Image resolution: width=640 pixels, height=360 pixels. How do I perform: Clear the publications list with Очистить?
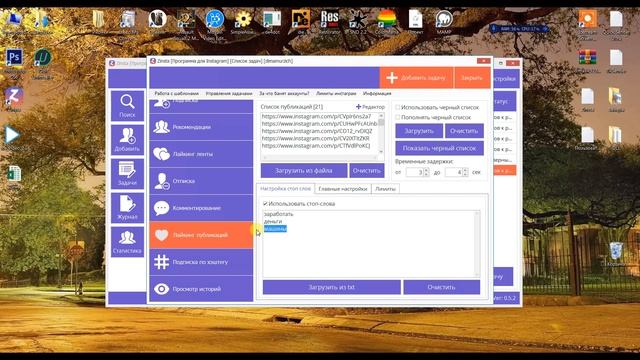click(x=367, y=171)
